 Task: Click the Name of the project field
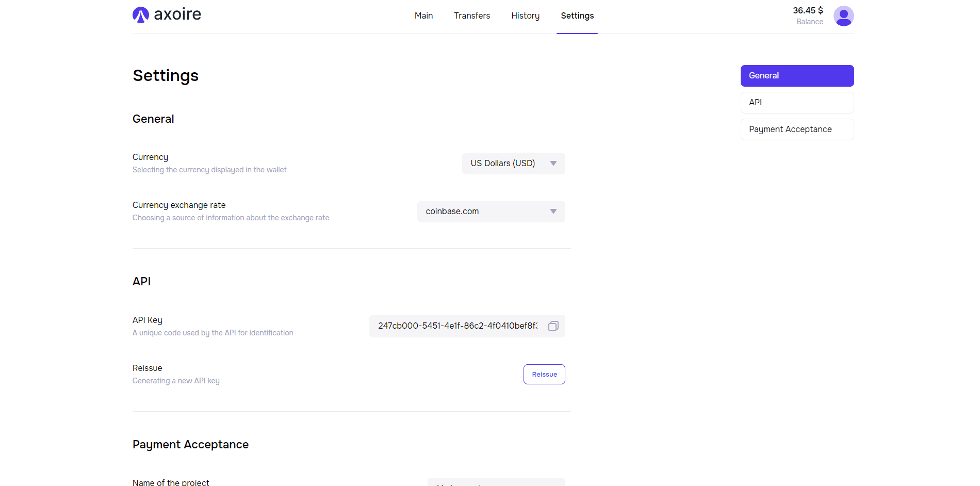496,482
